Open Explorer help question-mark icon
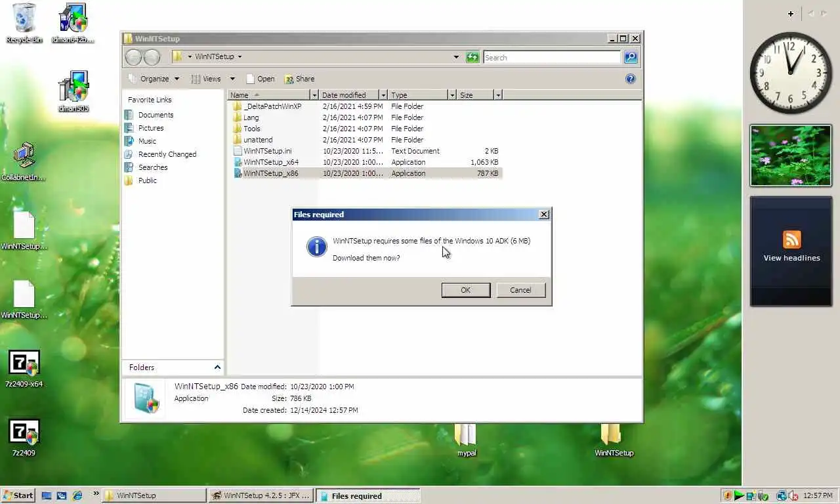840x504 pixels. 631,79
